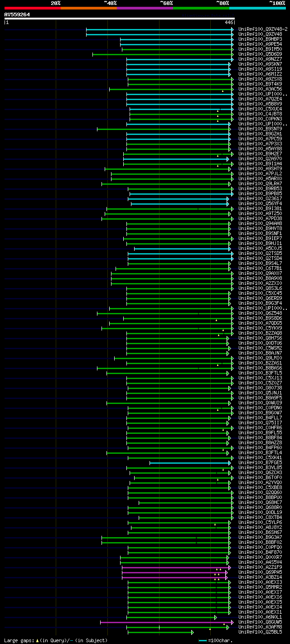Open hit UniRef100_Q6ZCH3
This screenshot has width=290, height=644.
pyautogui.click(x=260, y=472)
